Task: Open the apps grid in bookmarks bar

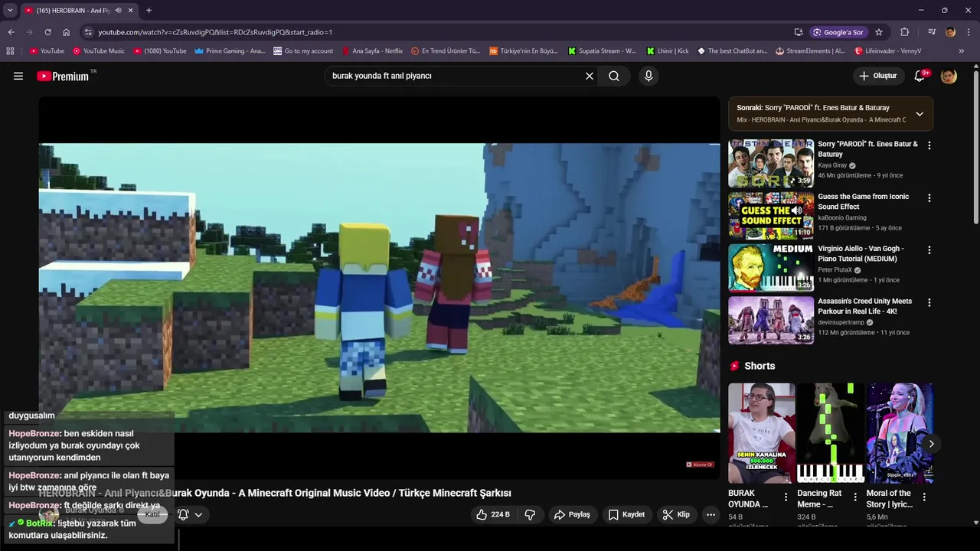Action: [x=10, y=51]
